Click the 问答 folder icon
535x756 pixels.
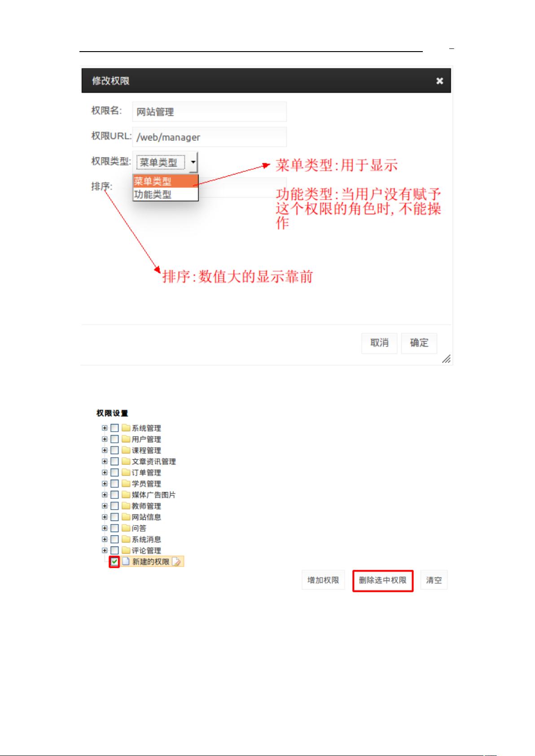click(x=126, y=528)
